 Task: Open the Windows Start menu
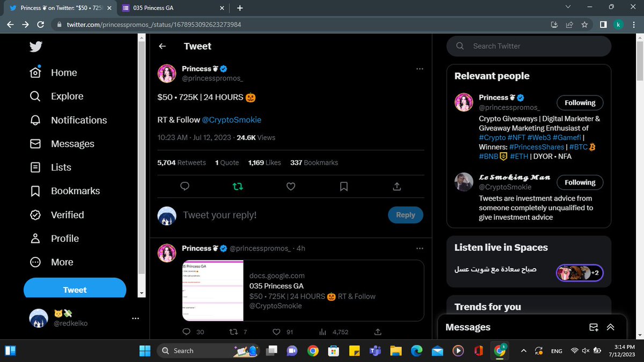[145, 351]
